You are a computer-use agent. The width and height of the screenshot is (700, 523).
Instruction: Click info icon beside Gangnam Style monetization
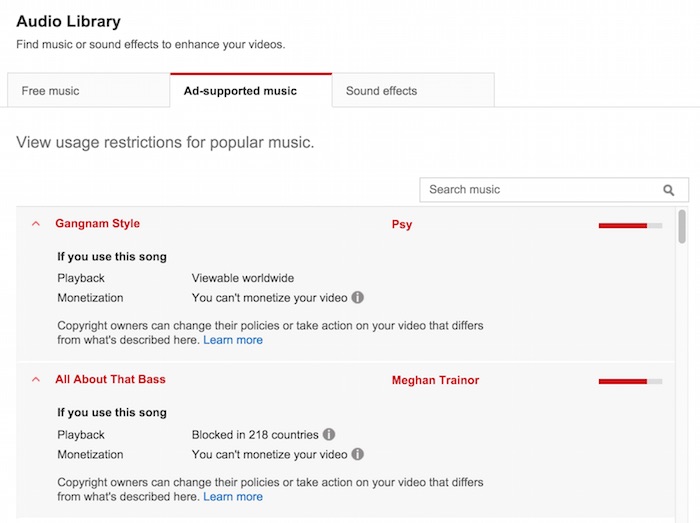[358, 298]
